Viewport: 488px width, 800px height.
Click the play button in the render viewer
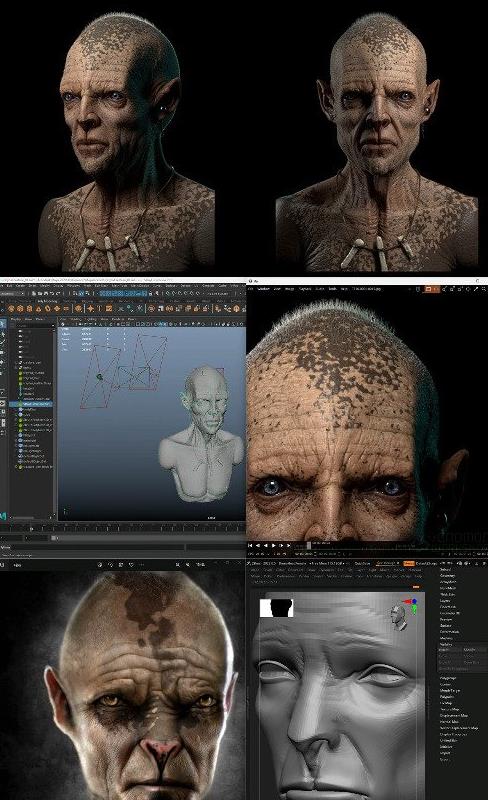[x=274, y=545]
